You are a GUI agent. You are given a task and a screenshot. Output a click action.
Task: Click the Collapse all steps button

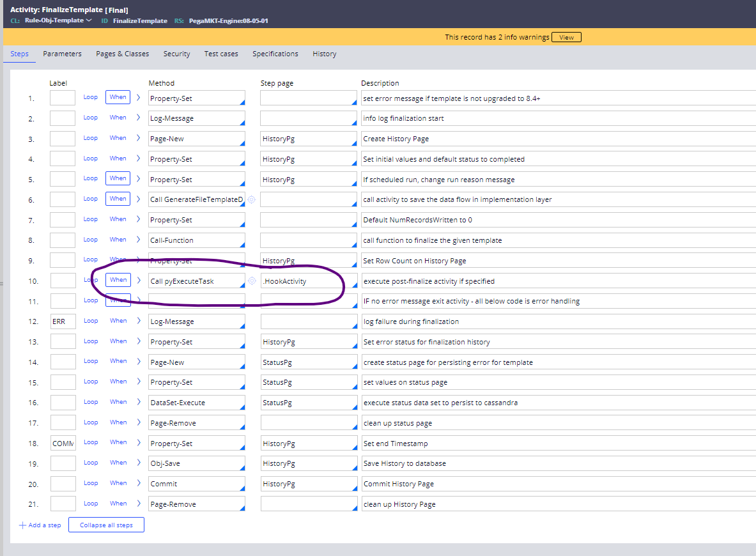tap(105, 524)
